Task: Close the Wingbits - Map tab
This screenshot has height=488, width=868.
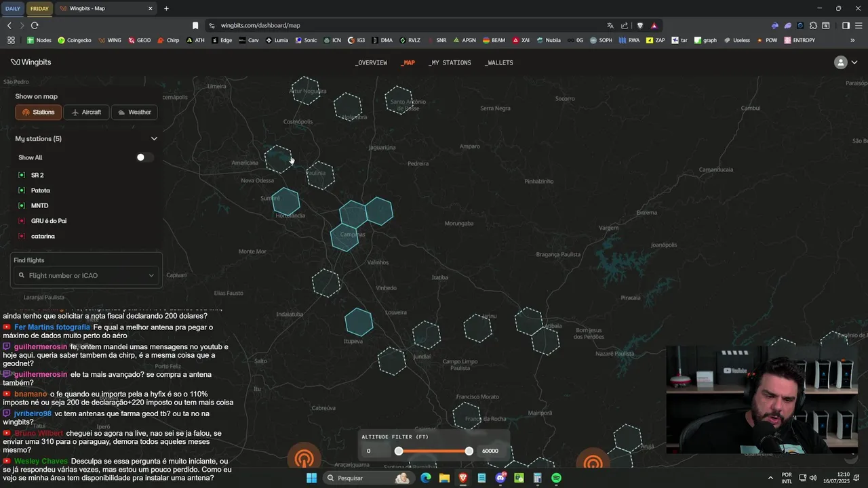Action: [x=150, y=8]
